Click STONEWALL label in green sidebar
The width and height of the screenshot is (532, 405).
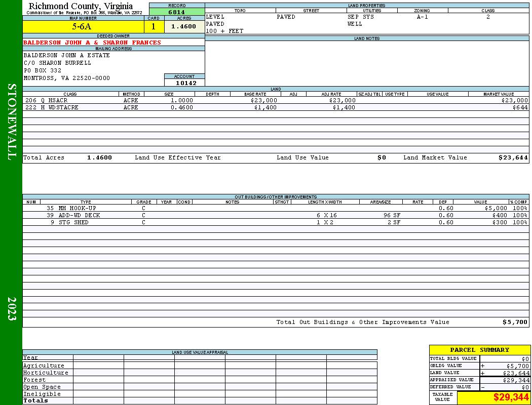coord(12,122)
